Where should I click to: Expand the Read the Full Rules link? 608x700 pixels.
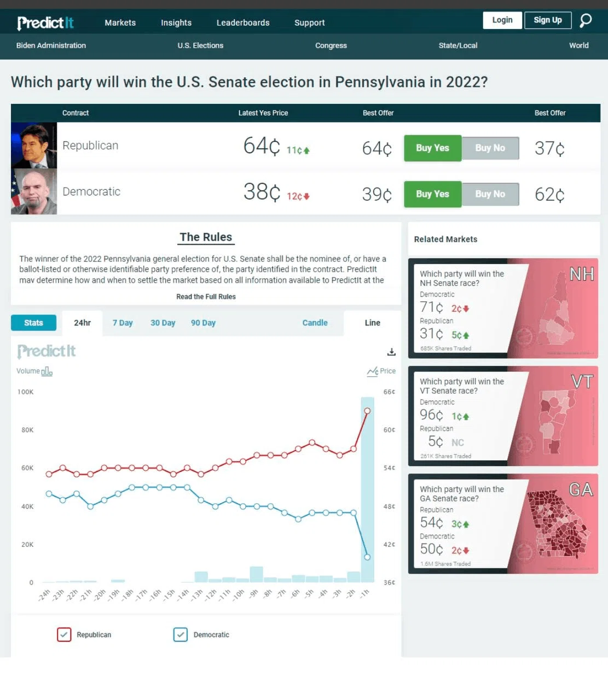pos(206,296)
